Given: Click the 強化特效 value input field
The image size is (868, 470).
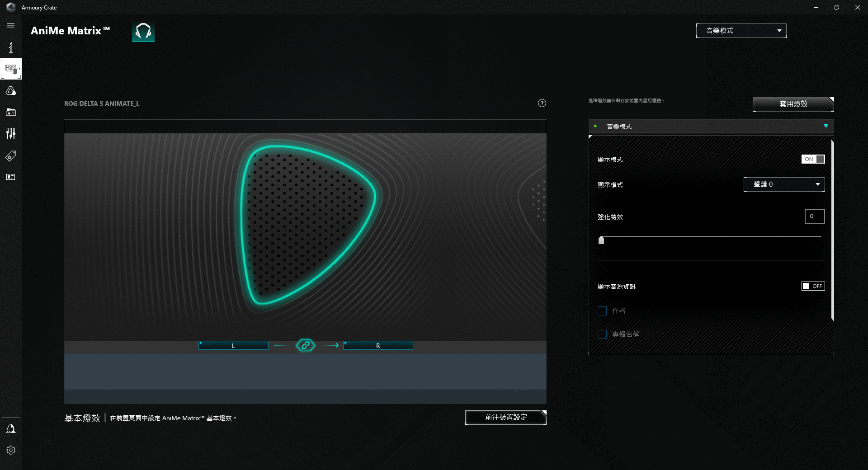Looking at the screenshot, I should [x=815, y=216].
